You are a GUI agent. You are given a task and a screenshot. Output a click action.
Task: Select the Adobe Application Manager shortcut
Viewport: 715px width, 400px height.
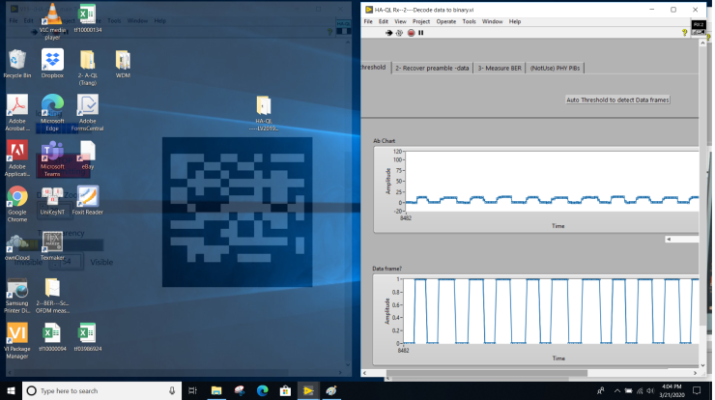(17, 158)
